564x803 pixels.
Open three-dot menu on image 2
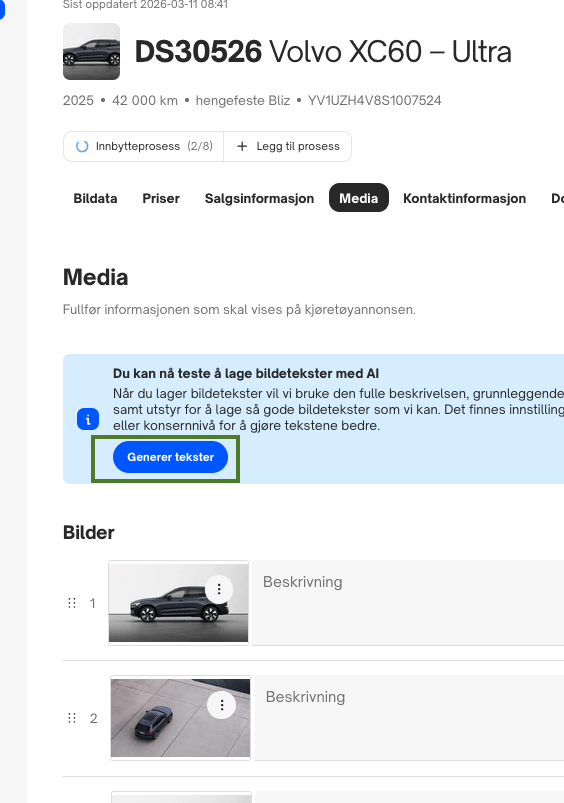tap(222, 705)
